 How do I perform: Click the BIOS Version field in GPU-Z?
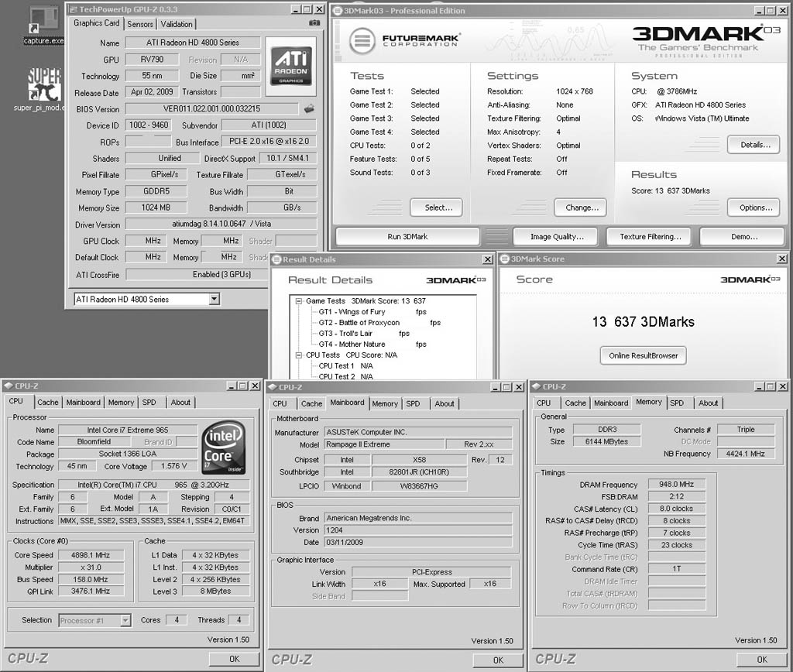(211, 109)
